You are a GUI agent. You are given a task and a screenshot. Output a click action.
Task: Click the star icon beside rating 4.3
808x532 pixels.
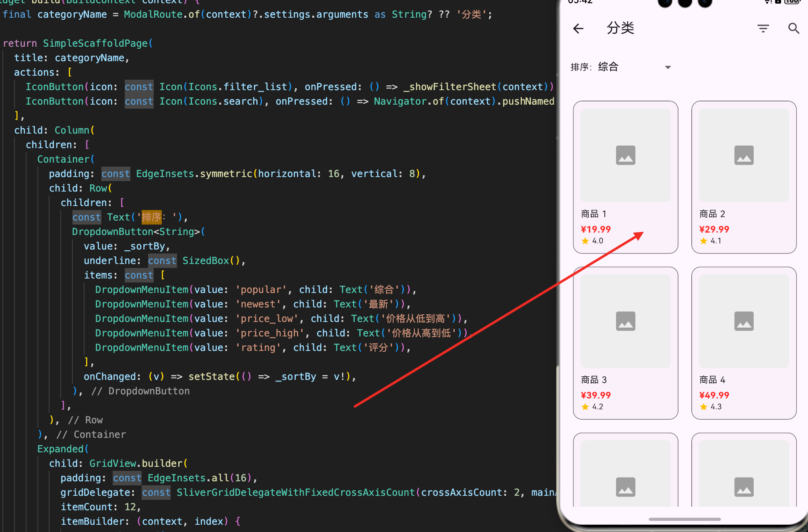(x=703, y=406)
